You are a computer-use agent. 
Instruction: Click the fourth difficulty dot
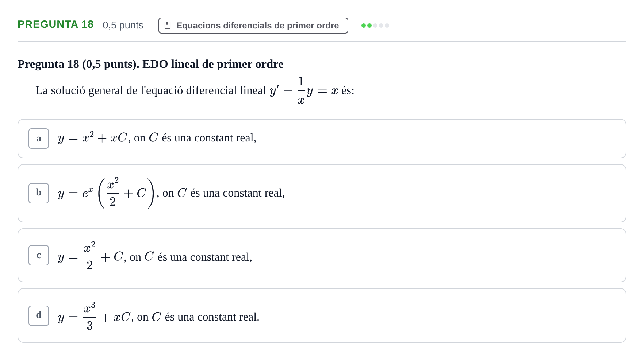[x=381, y=26]
